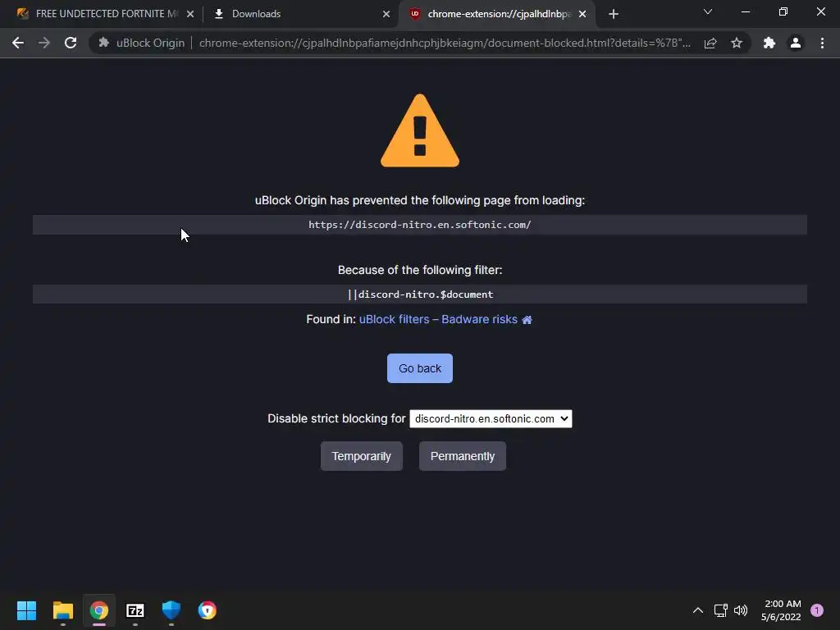This screenshot has height=630, width=840.
Task: Reload the blocked page
Action: click(x=71, y=43)
